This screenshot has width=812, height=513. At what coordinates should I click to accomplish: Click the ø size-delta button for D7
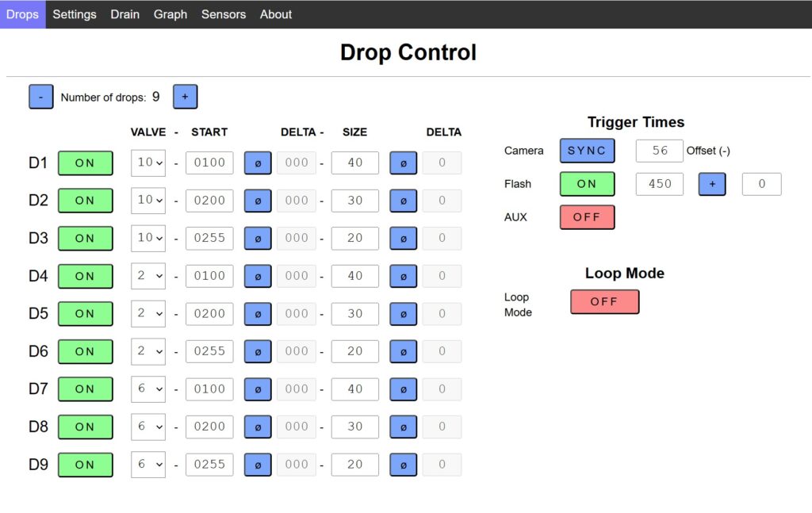[403, 389]
